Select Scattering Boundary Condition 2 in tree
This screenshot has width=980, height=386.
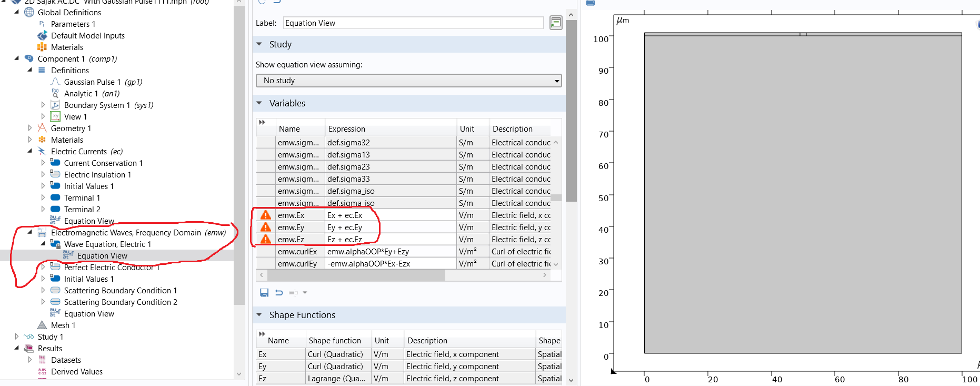pos(120,302)
